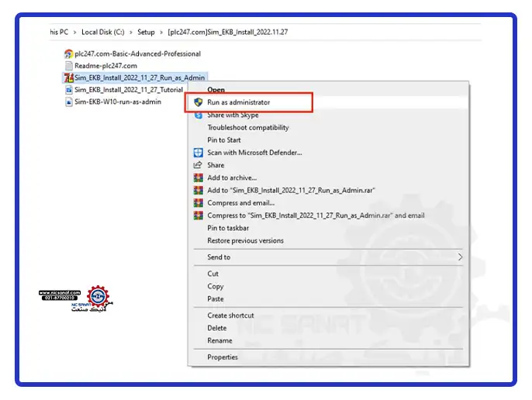Screen dimensions: 532x400
Task: Click the Share arrow icon
Action: click(x=198, y=165)
